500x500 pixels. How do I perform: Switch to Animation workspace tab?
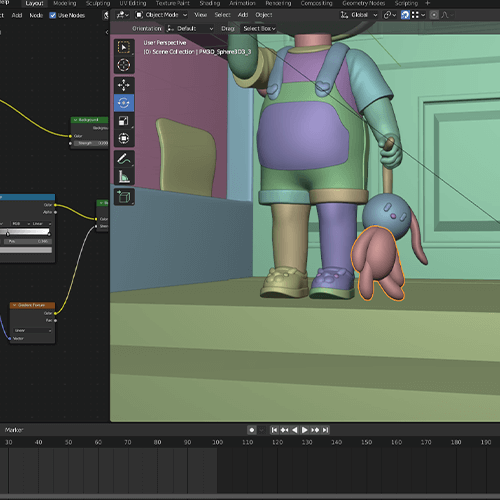(242, 3)
